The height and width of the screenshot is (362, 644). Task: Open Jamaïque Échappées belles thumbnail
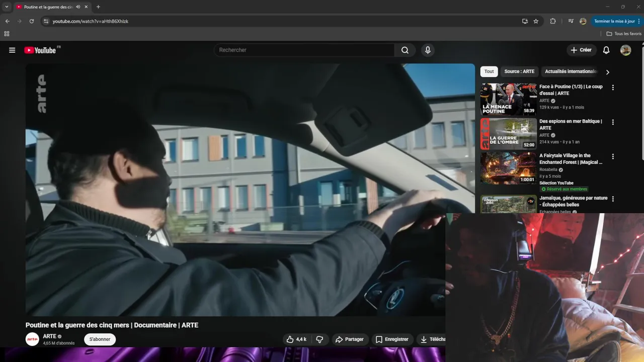point(508,204)
